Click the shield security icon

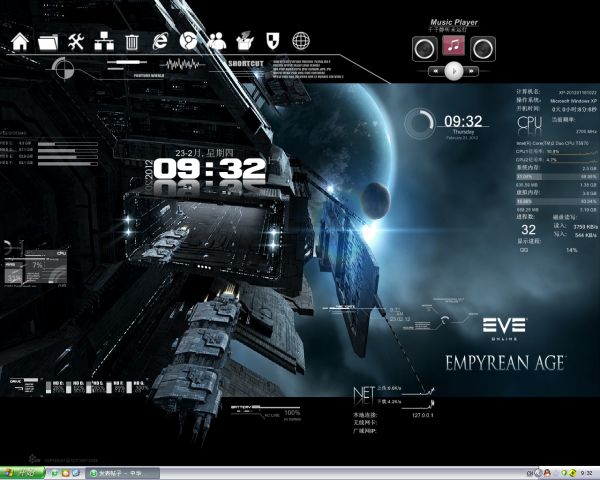[271, 42]
